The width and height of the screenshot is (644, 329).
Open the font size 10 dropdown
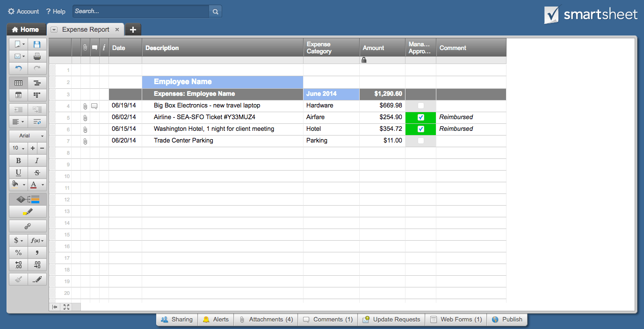18,148
